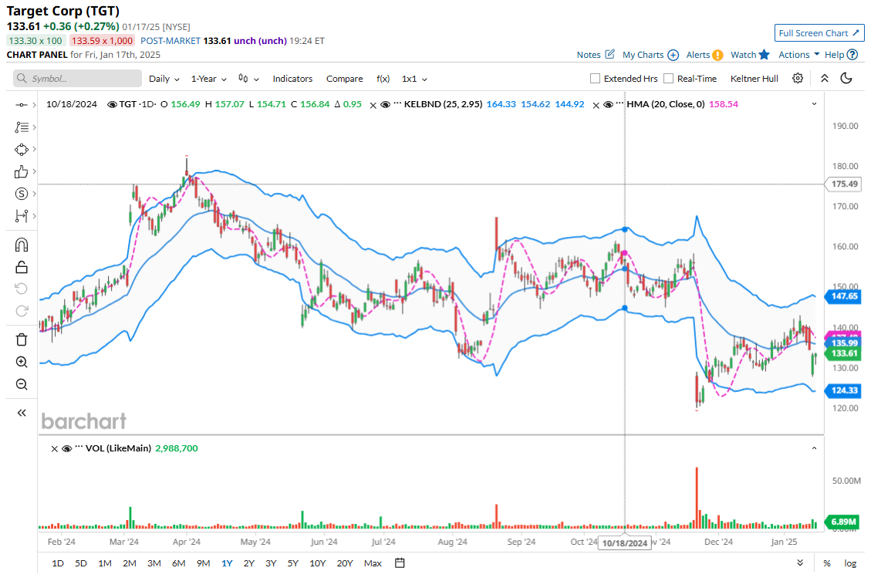Open chart settings gear icon
This screenshot has width=881, height=588.
click(x=798, y=78)
